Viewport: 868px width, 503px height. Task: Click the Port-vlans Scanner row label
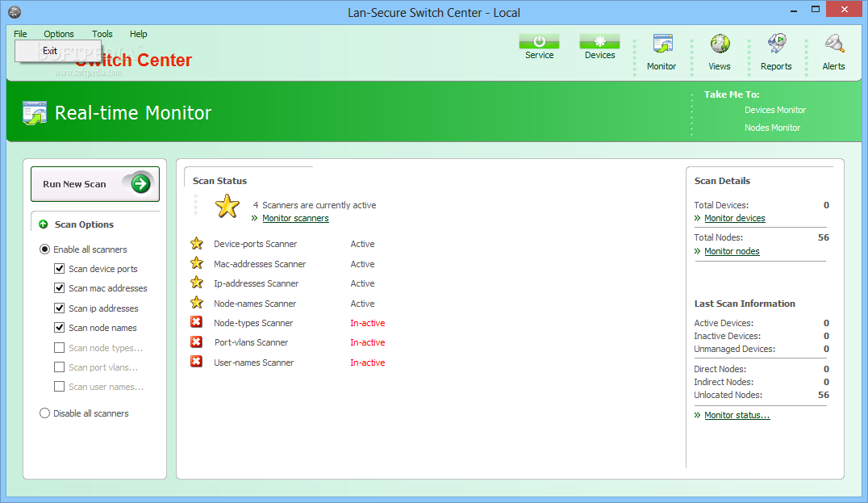(x=252, y=342)
